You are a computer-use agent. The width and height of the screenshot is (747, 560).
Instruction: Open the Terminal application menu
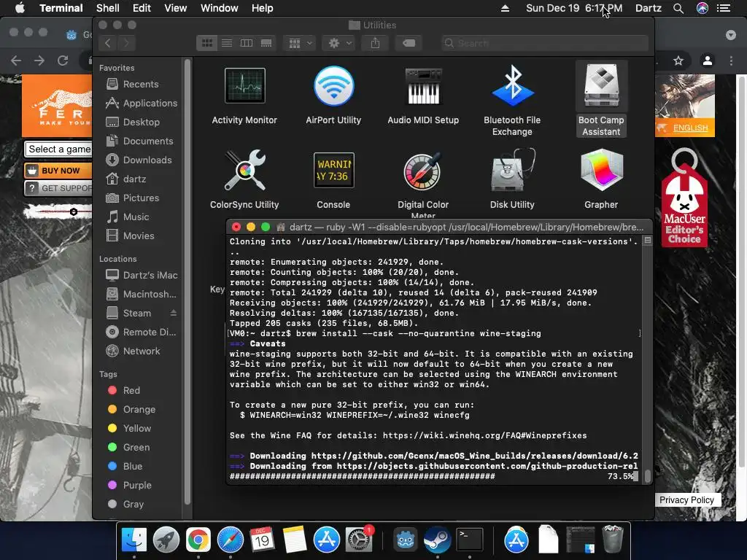click(x=61, y=8)
